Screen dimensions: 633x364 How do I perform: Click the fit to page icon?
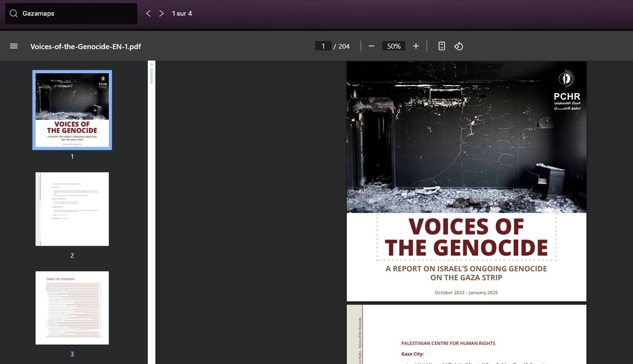(442, 46)
